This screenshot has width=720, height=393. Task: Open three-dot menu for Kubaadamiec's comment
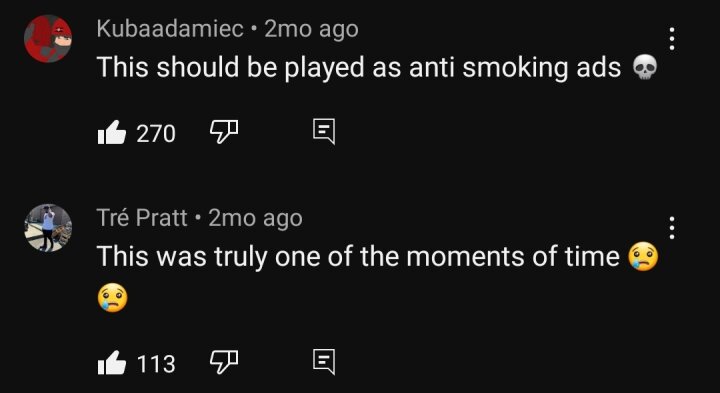672,39
